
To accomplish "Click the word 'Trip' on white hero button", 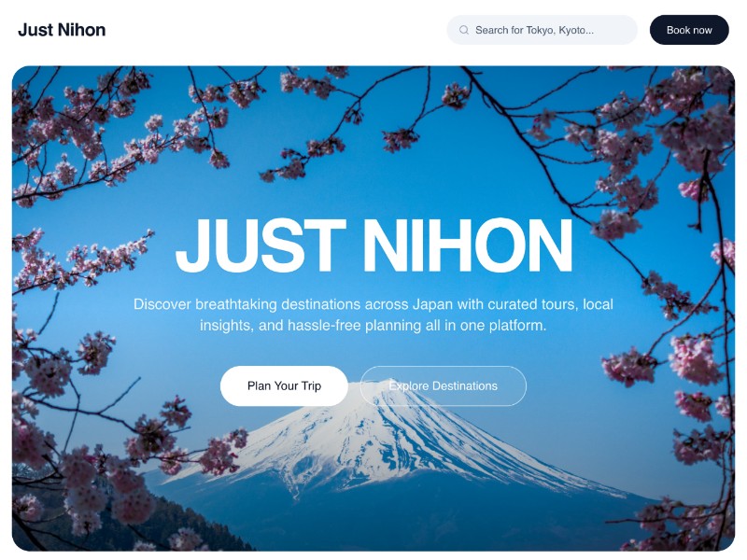I will 311,385.
